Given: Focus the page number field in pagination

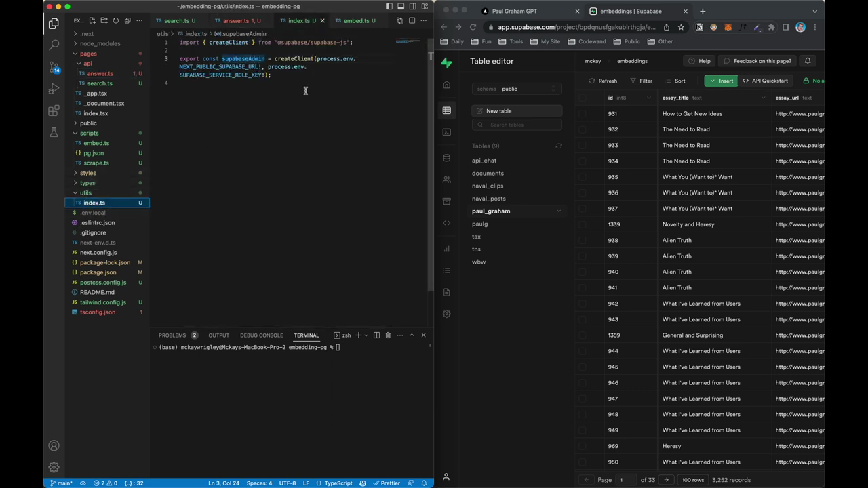Looking at the screenshot, I should click(626, 480).
